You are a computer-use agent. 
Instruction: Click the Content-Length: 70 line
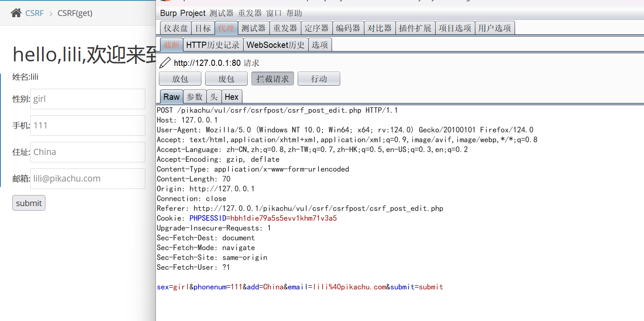(x=194, y=179)
